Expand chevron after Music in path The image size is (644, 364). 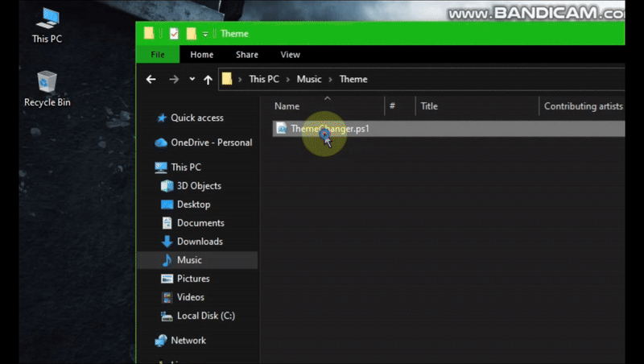[x=330, y=79]
